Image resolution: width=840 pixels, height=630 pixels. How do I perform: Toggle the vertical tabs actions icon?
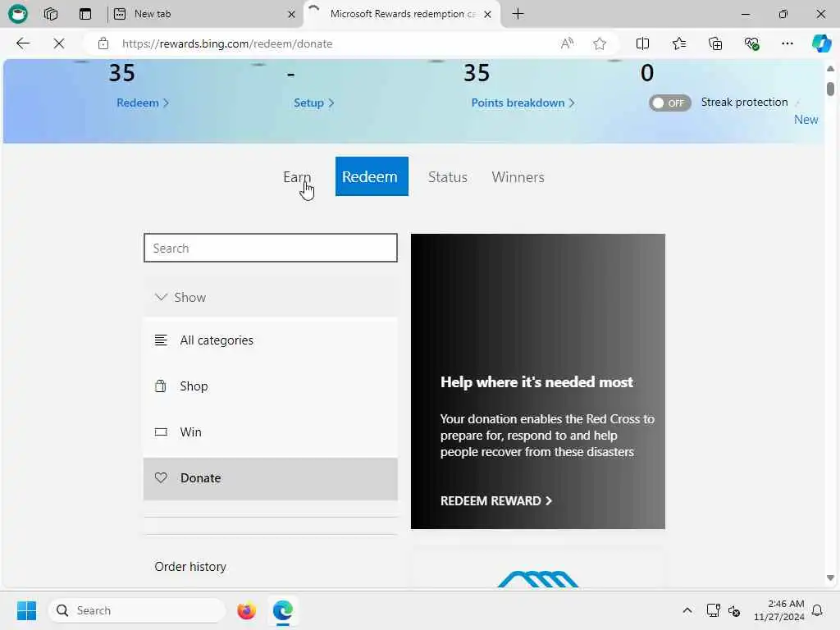click(x=85, y=14)
